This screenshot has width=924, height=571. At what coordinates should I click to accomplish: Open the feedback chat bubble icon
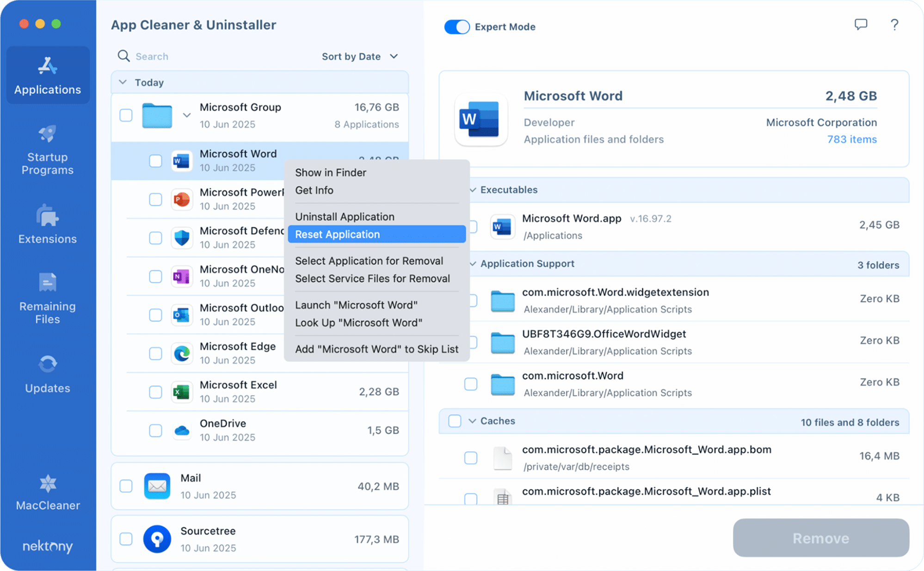[861, 25]
